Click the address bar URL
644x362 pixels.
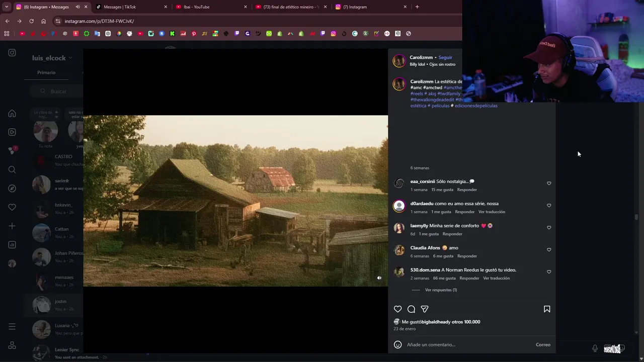coord(99,21)
